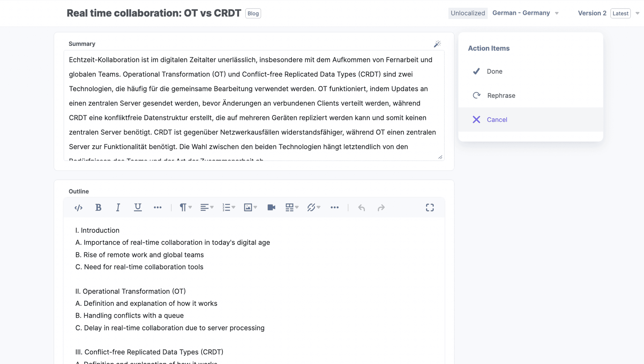Open the insert image dropdown

coord(250,208)
